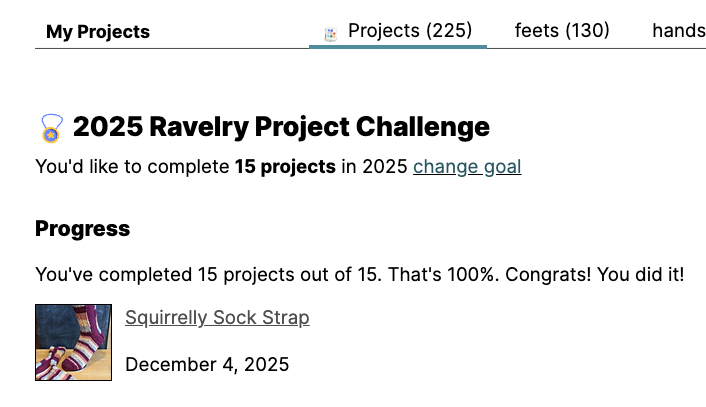Viewport: 706px width, 407px height.
Task: Open the Squirrelly Sock Strap project link
Action: (217, 318)
